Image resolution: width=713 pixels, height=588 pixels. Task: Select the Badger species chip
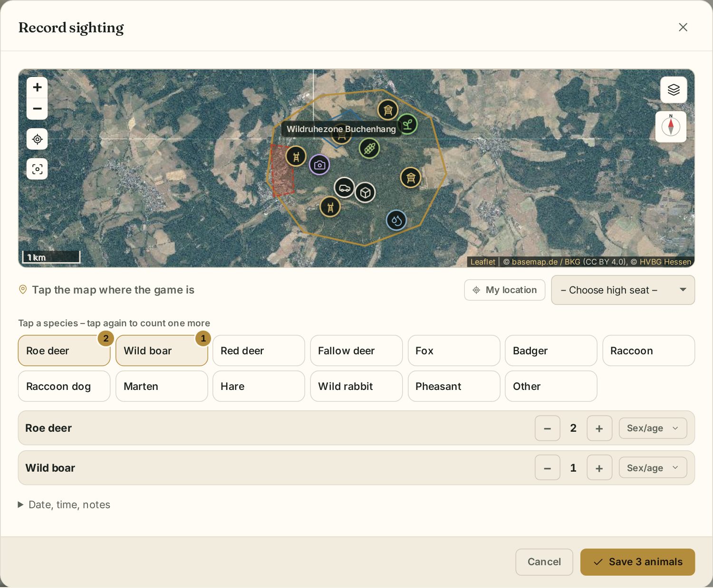tap(551, 351)
